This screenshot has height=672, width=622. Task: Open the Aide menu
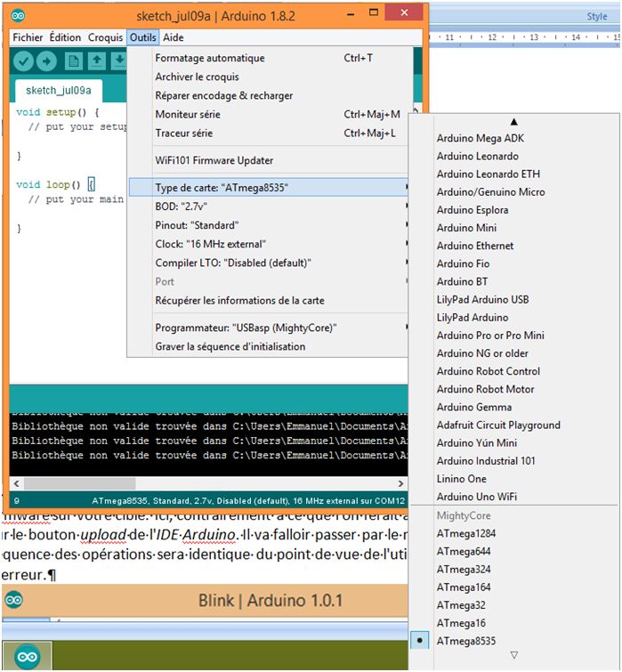tap(174, 37)
